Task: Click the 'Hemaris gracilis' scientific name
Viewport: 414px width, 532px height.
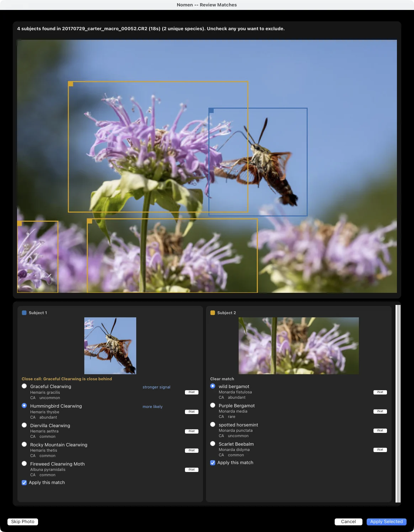Action: coord(45,392)
